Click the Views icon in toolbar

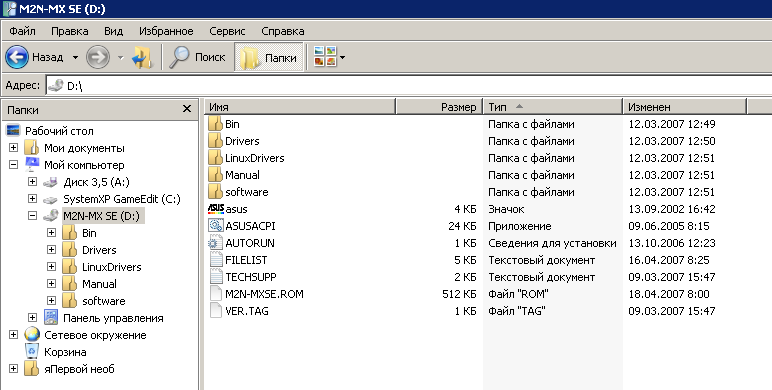click(325, 57)
